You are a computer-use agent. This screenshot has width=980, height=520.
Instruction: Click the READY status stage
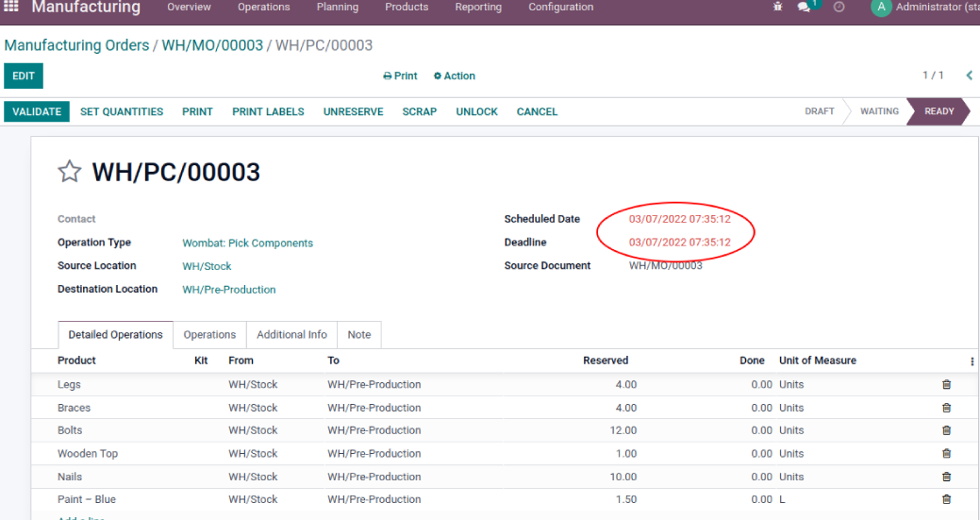click(x=938, y=111)
